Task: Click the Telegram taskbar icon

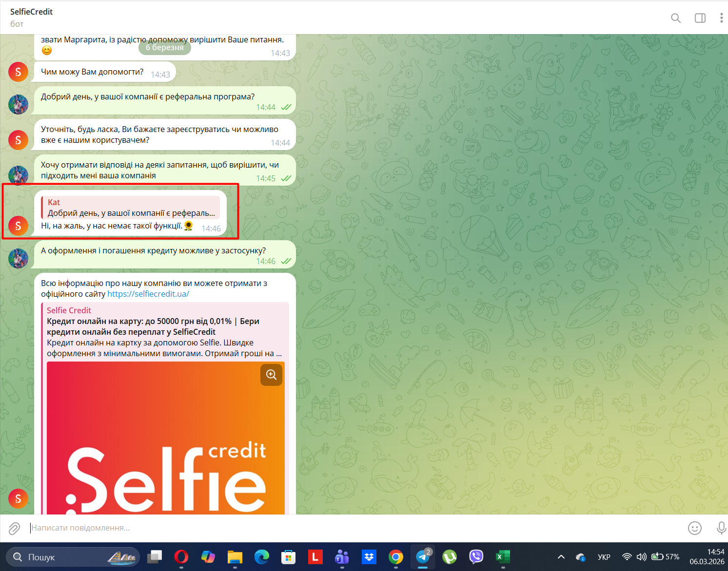Action: click(x=422, y=556)
